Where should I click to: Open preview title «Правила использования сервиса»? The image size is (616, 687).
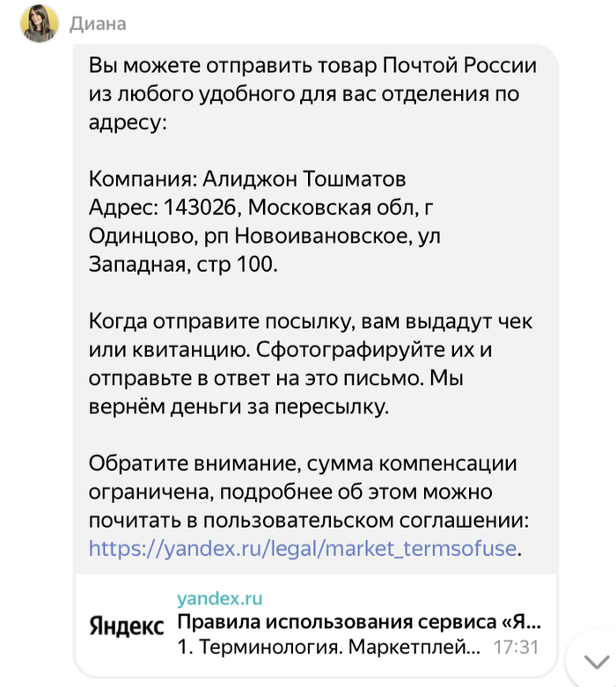(359, 624)
